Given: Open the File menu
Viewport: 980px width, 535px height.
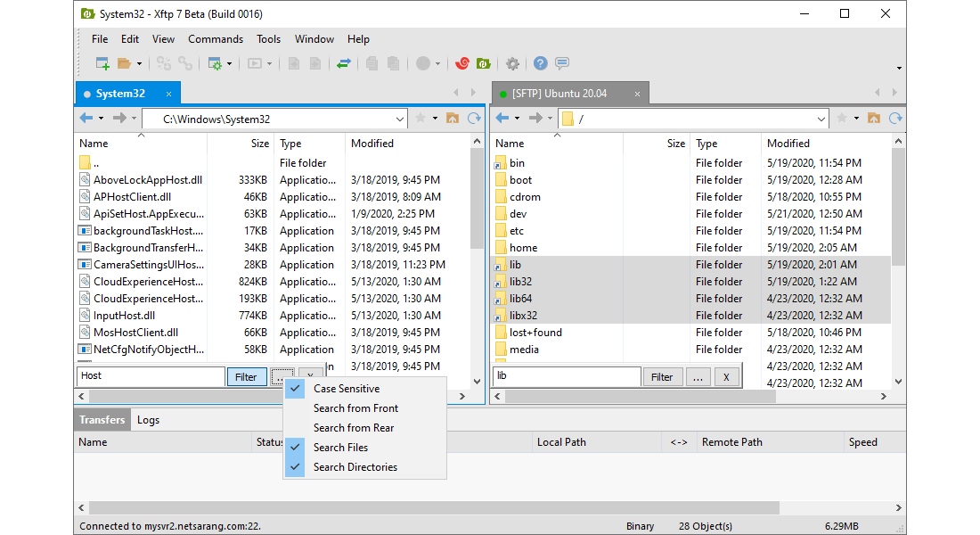Looking at the screenshot, I should click(100, 39).
